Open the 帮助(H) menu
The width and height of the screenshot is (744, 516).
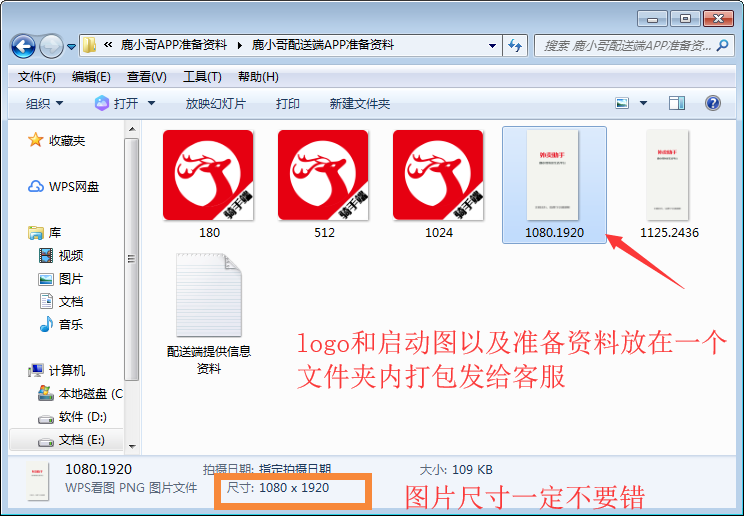(258, 76)
